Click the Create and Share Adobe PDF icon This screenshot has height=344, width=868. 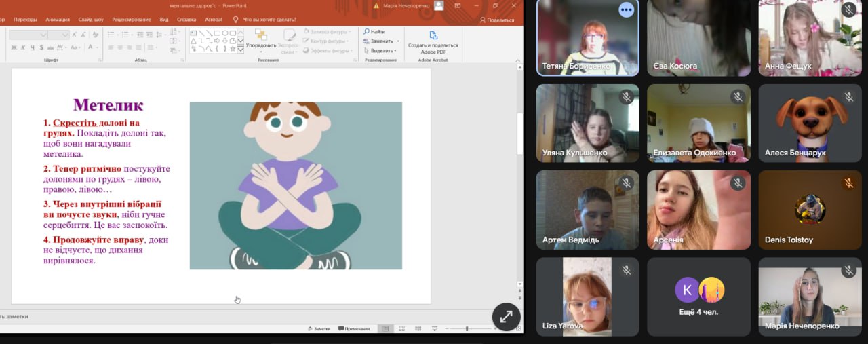[433, 36]
